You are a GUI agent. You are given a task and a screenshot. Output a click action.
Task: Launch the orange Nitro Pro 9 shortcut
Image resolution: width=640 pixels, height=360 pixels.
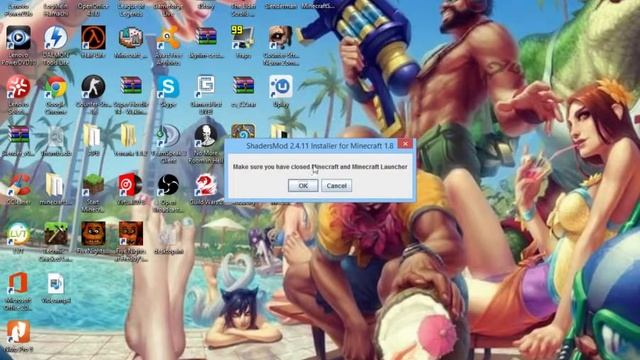(18, 332)
